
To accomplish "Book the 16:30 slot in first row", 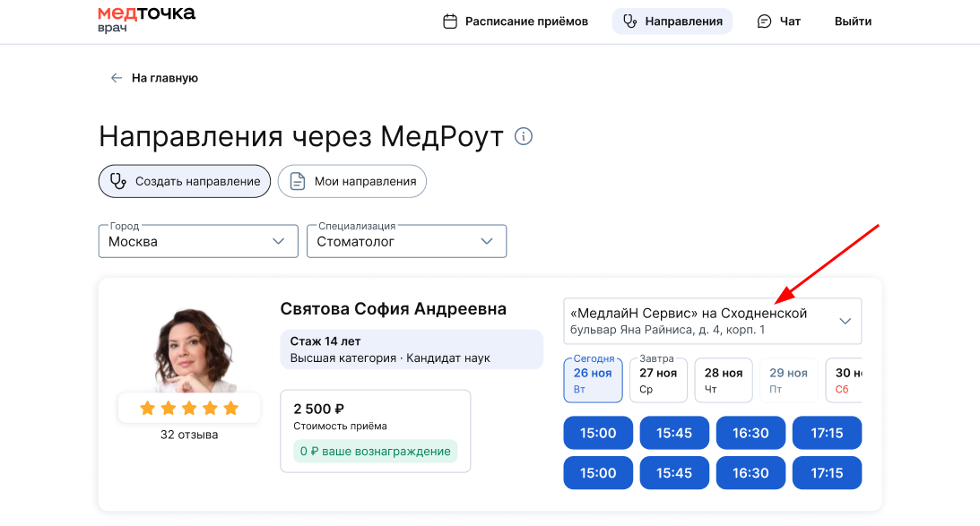I will click(750, 433).
